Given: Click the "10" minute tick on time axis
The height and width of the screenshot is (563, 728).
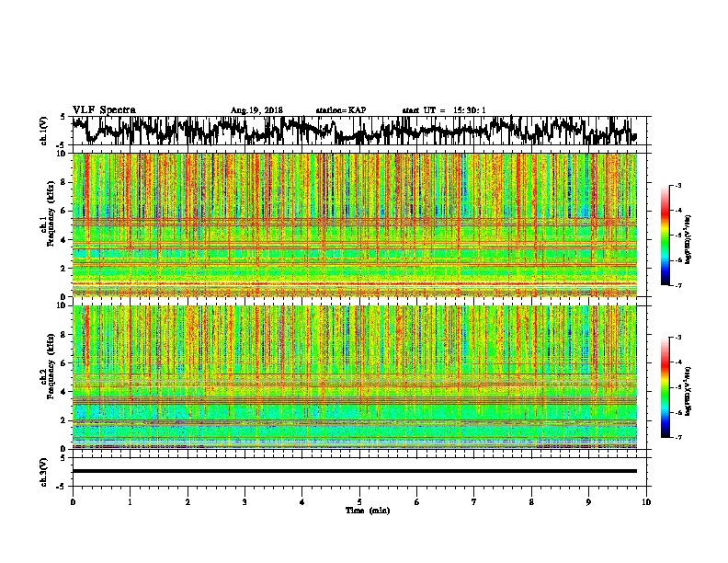Looking at the screenshot, I should 646,502.
